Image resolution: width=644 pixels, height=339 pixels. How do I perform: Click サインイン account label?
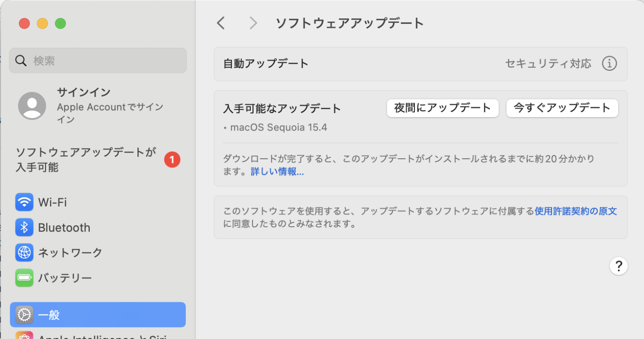84,92
